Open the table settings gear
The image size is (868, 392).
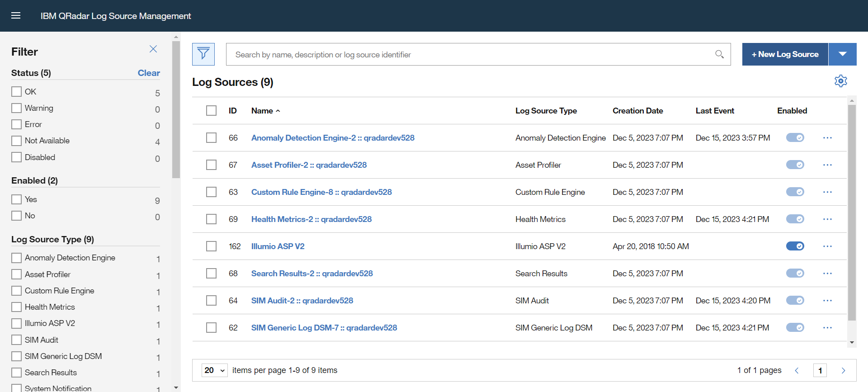pyautogui.click(x=840, y=81)
